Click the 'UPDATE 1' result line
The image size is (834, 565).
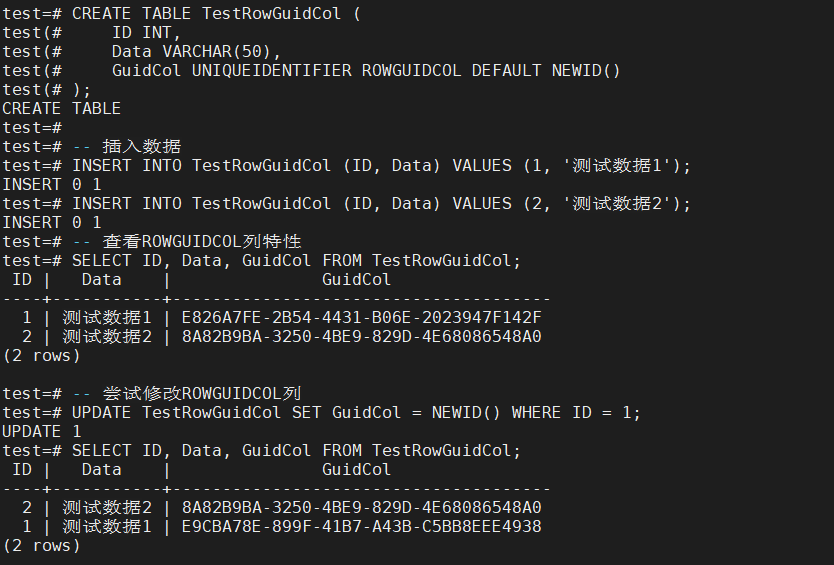tap(42, 431)
